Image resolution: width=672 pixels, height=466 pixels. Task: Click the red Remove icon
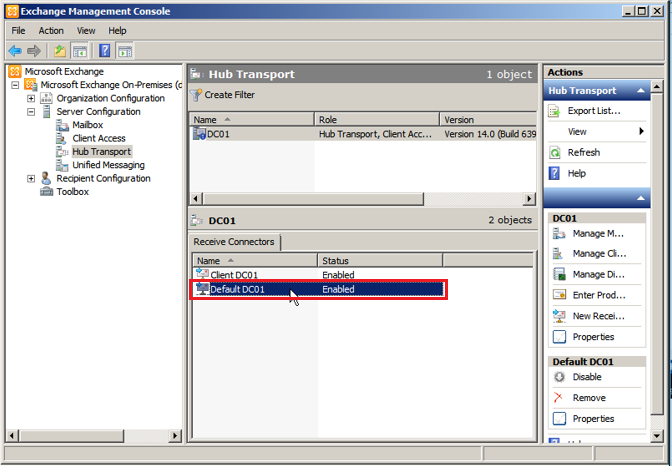pos(558,398)
